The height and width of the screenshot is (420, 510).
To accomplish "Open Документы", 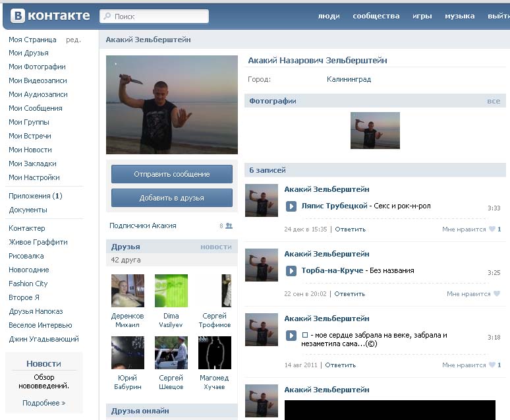I will [x=28, y=210].
